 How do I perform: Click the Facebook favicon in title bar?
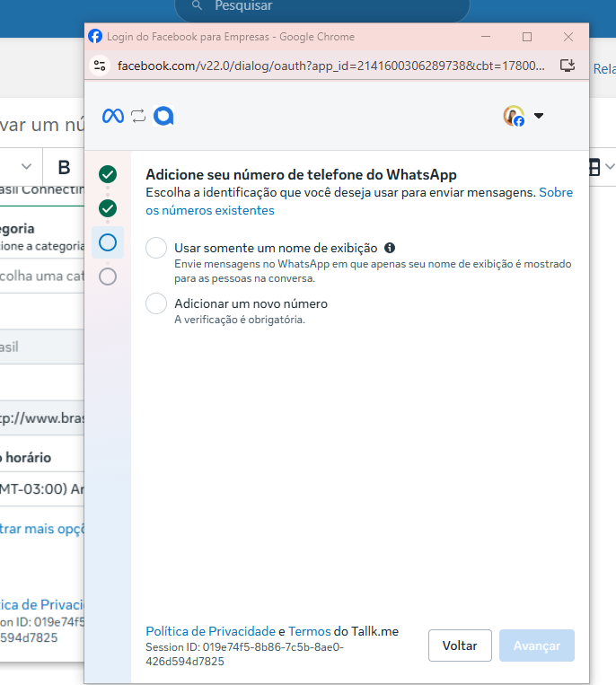point(95,36)
